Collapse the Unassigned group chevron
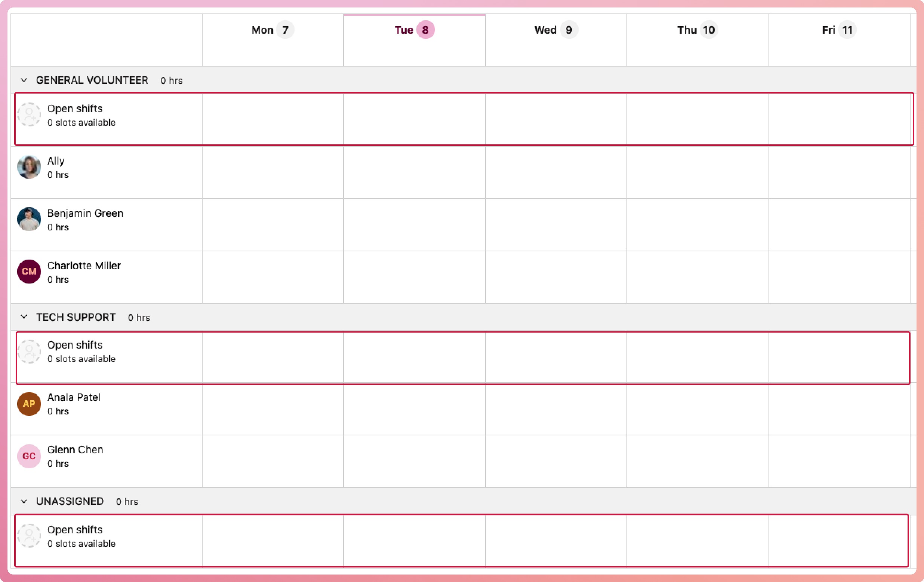This screenshot has width=924, height=582. pyautogui.click(x=24, y=501)
